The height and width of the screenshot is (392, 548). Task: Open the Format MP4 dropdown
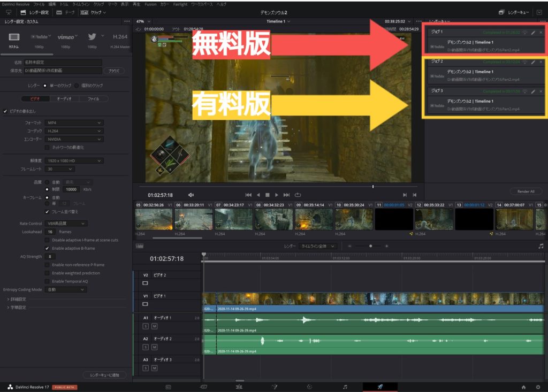74,122
